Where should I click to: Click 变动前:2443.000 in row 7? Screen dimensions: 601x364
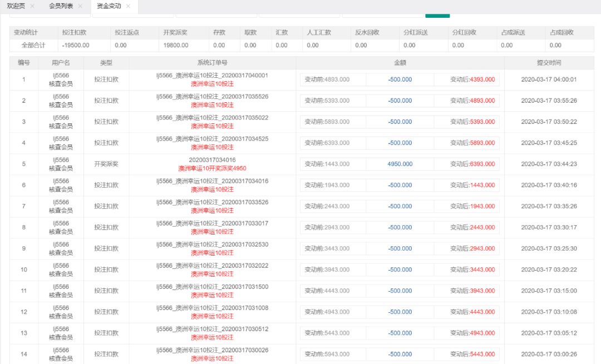(x=327, y=206)
